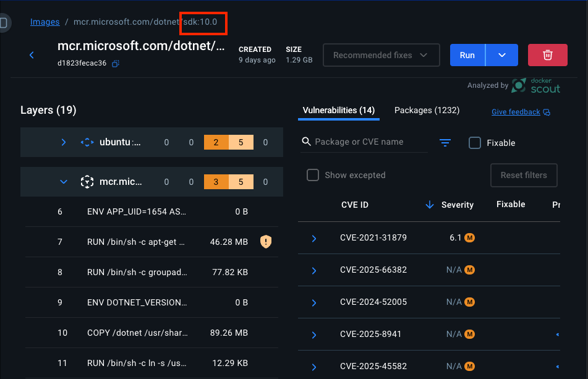Toggle the Show excepted checkbox
This screenshot has width=588, height=379.
[313, 175]
